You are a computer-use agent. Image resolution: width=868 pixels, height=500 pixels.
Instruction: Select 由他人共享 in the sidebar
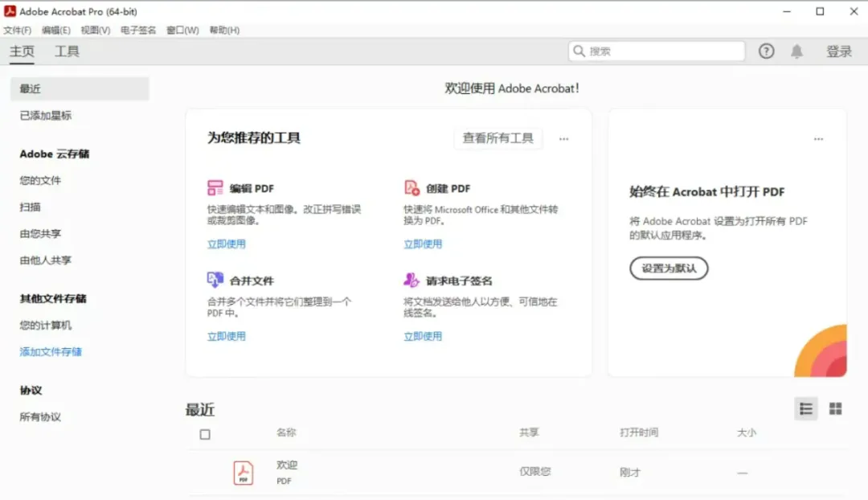pyautogui.click(x=45, y=260)
